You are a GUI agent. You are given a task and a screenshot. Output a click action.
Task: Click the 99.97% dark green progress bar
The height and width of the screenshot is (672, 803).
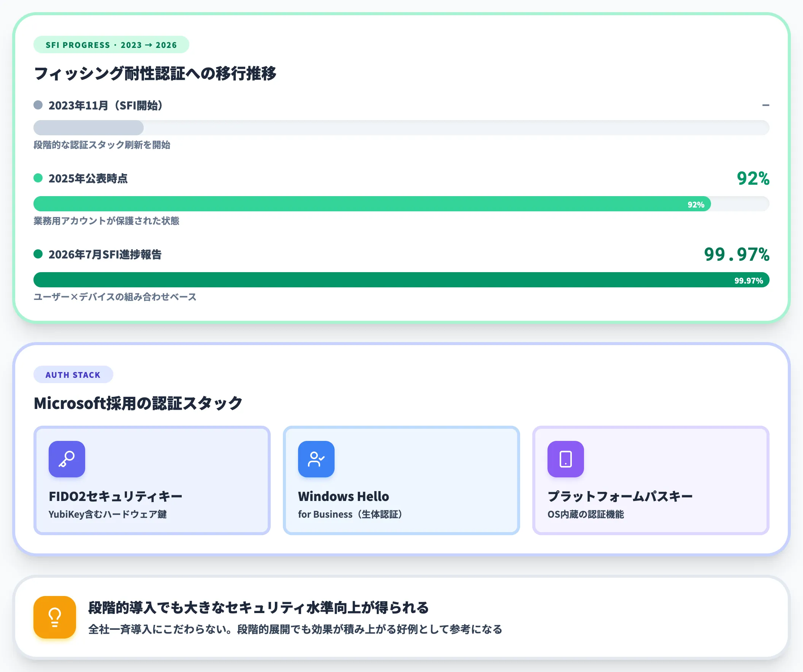pyautogui.click(x=401, y=280)
